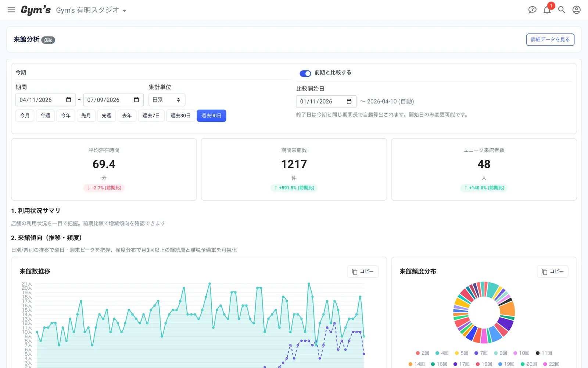Click the 期間来館数 value 1217
The height and width of the screenshot is (368, 588).
point(294,164)
